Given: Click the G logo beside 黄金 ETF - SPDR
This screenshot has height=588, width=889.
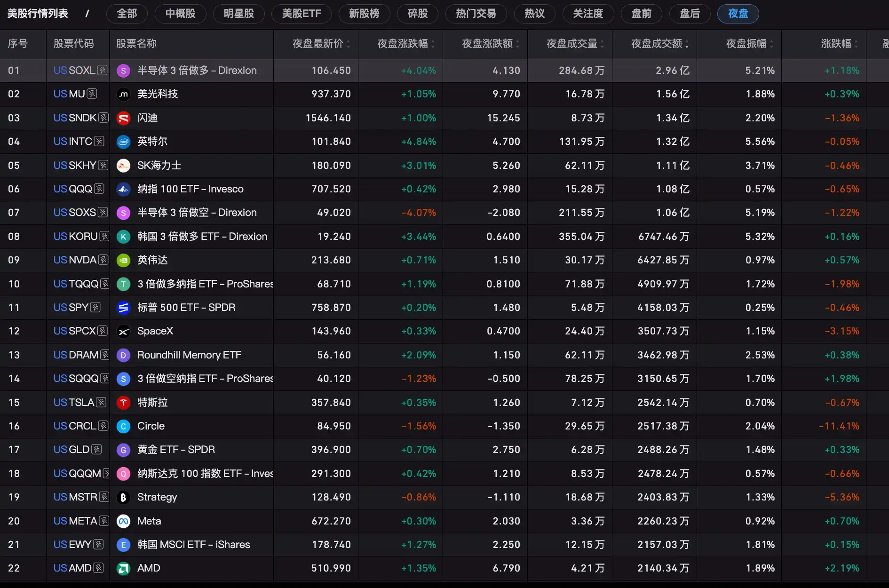Looking at the screenshot, I should 123,450.
